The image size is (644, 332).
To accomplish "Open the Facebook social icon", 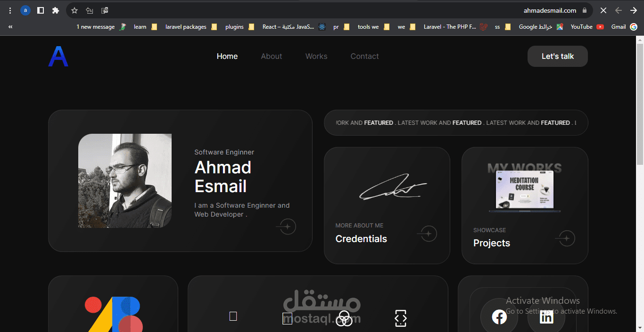I will (499, 317).
